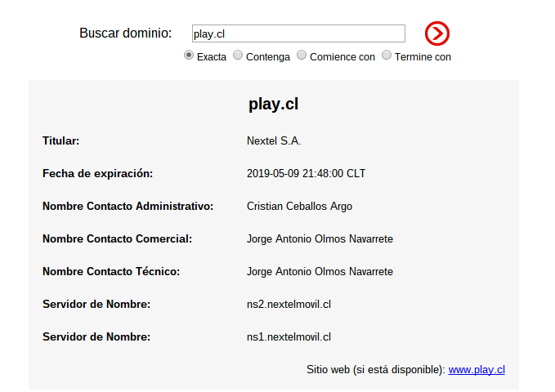Click the Exacta option label text
Screen dimensions: 555x392
click(x=212, y=57)
